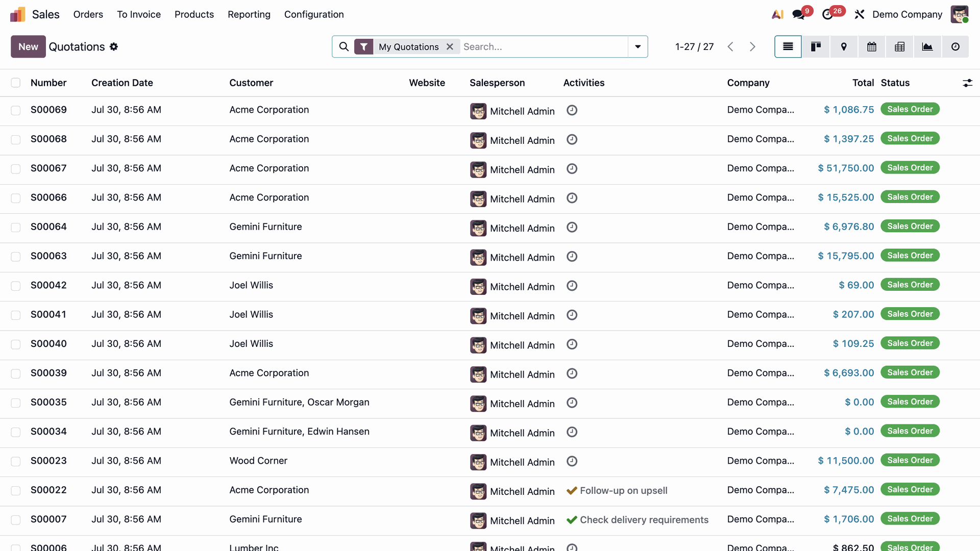Expand the search options dropdown arrow
The width and height of the screenshot is (980, 551).
(638, 46)
